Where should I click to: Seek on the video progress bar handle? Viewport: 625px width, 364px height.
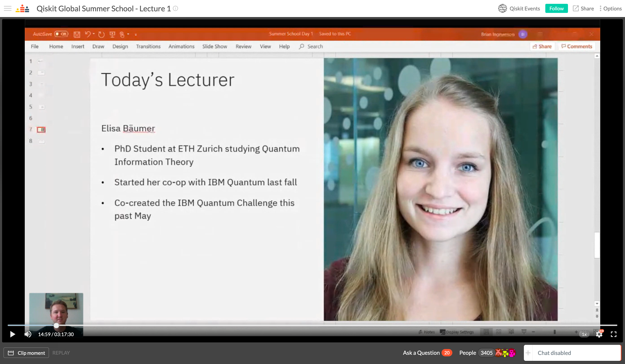[x=56, y=325]
